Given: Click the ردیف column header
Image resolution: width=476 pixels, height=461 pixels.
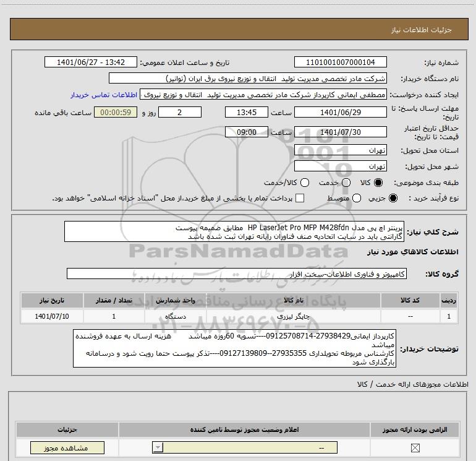Looking at the screenshot, I should pyautogui.click(x=449, y=300).
